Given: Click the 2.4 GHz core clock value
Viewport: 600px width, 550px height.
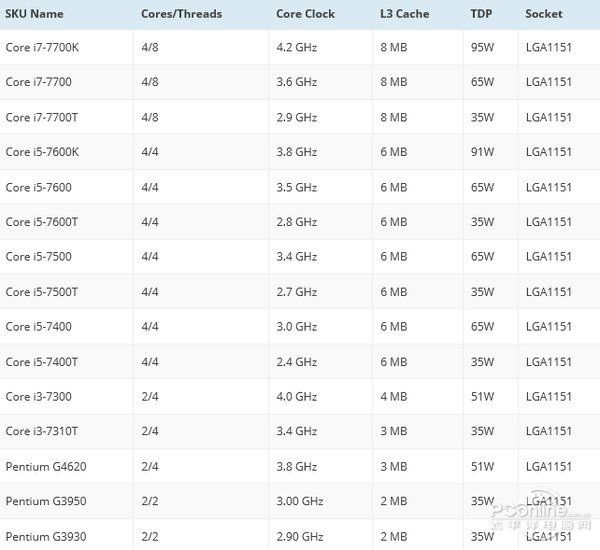Looking at the screenshot, I should [297, 362].
